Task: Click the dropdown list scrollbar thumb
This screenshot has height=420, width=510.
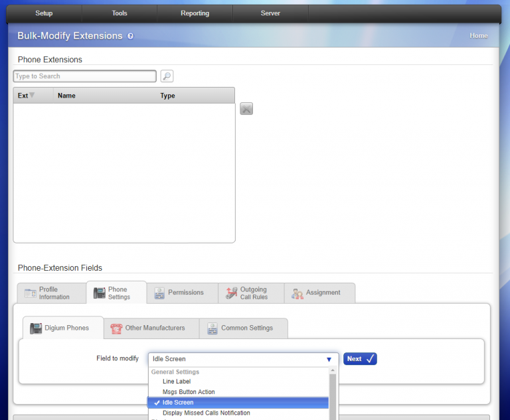Action: coord(333,397)
